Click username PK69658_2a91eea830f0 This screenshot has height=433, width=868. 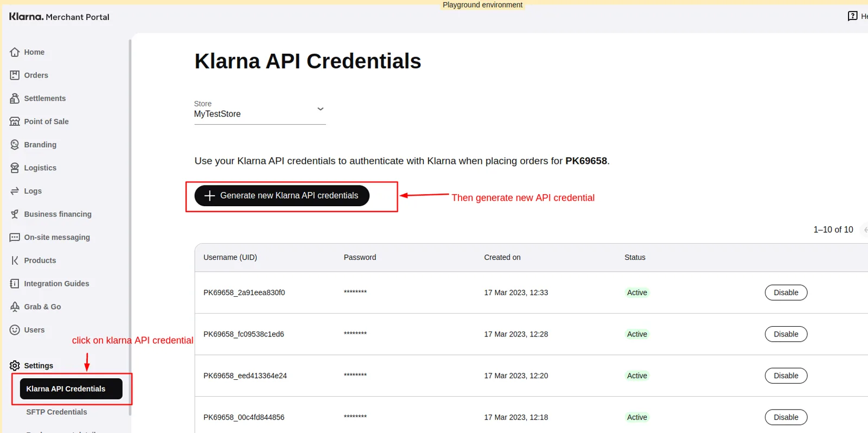point(244,292)
